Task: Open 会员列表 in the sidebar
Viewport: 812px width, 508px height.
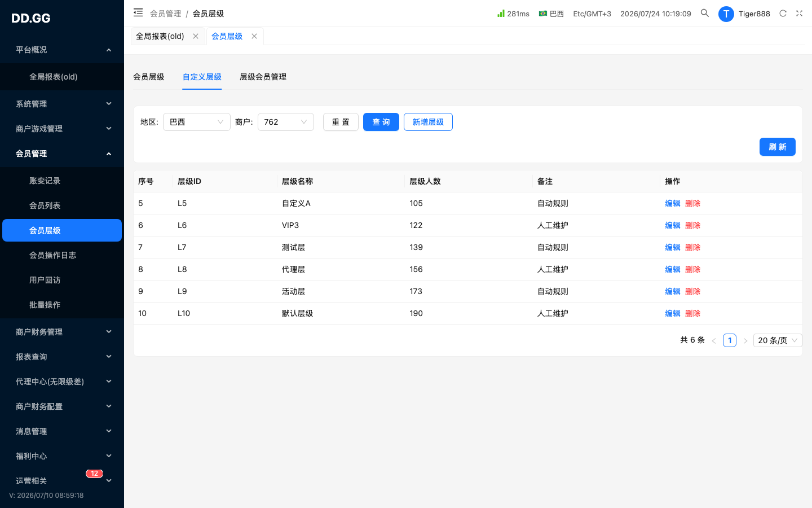Action: pos(62,205)
